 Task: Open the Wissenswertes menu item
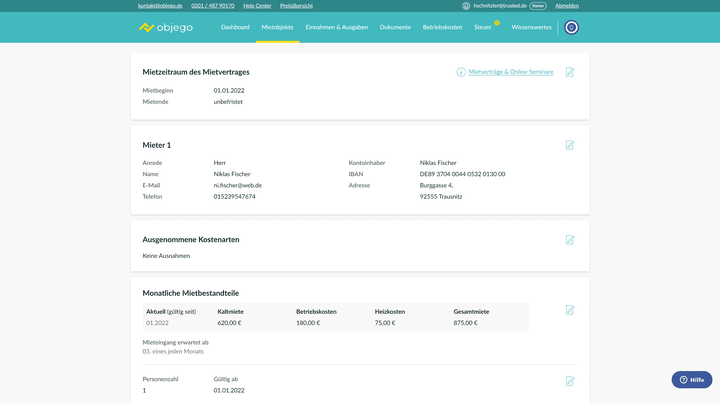tap(531, 27)
